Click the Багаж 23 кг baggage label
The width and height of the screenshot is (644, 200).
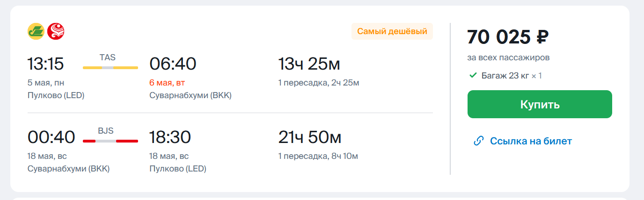click(505, 75)
